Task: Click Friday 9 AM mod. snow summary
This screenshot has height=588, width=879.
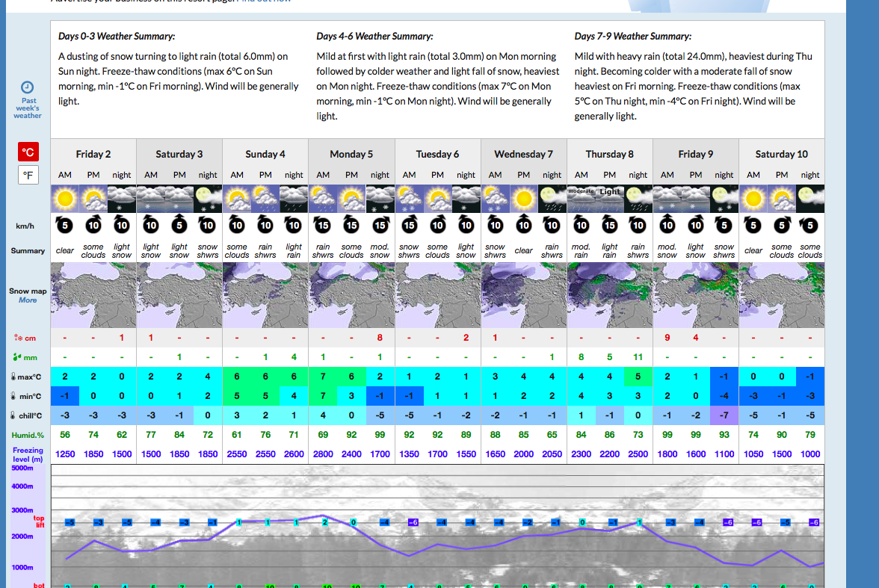Action: (x=667, y=250)
